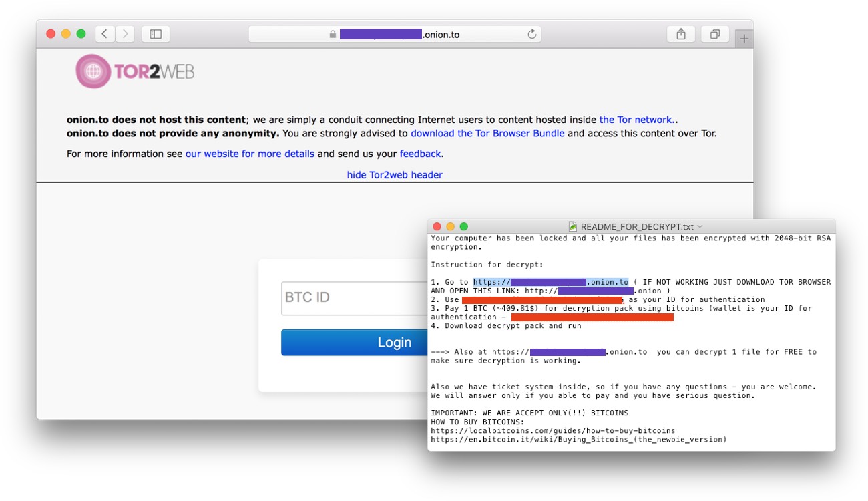The image size is (868, 501).
Task: Click "IMPORTANT: WE ARE ACCEPT ONLY(!!) BITCOINS" line
Action: coord(529,413)
